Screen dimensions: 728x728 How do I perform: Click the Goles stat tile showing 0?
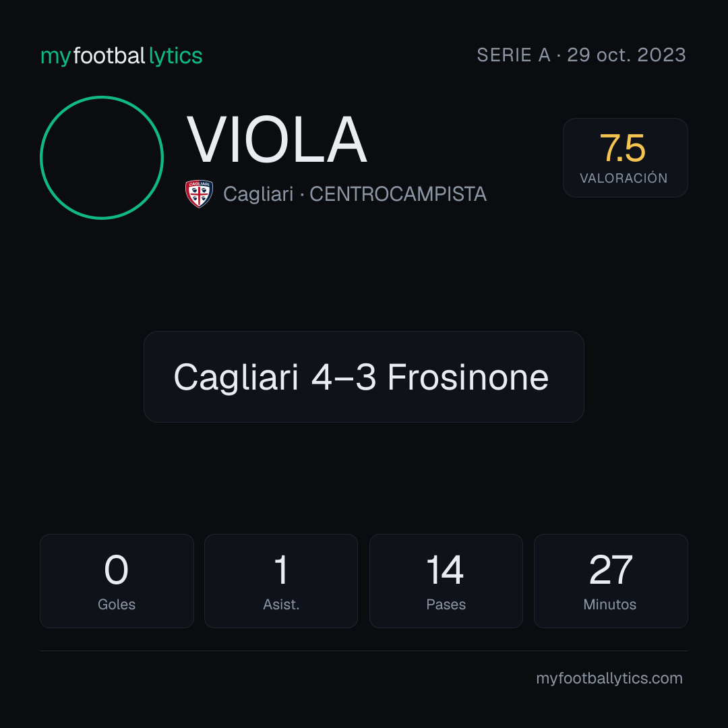coord(117,581)
